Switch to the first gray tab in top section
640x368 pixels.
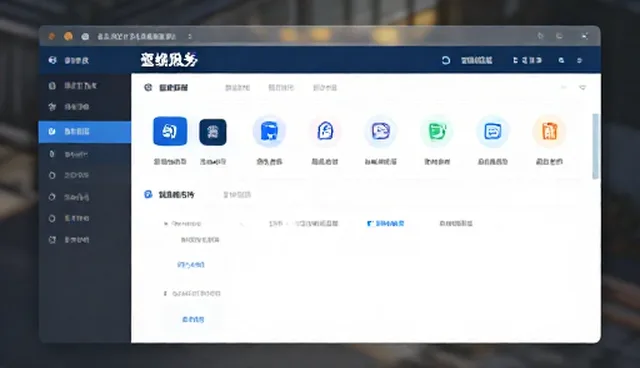pos(238,88)
